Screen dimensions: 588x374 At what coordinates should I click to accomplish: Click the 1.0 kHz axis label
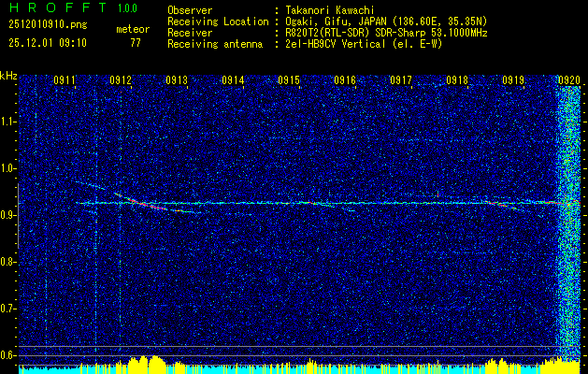7,169
